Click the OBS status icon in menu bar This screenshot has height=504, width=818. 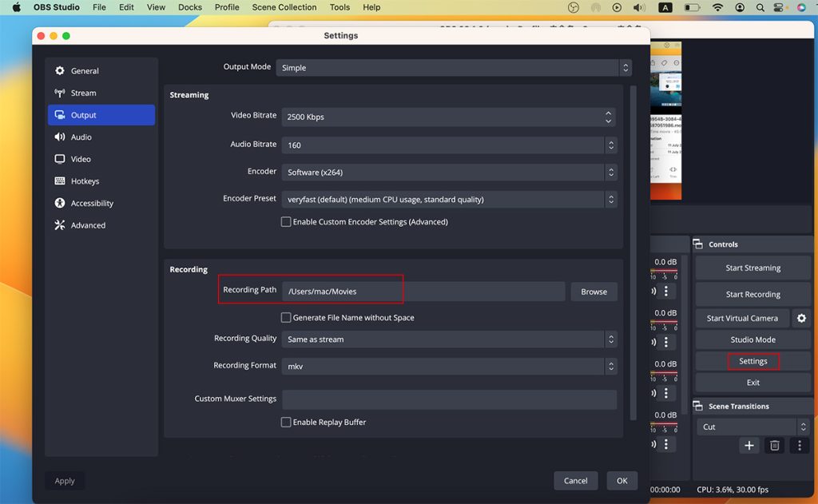574,7
